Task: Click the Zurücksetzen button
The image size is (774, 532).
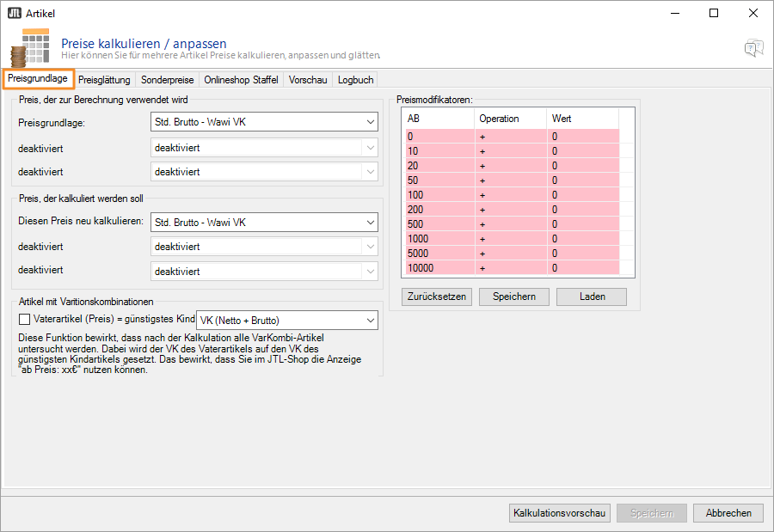Action: point(436,297)
